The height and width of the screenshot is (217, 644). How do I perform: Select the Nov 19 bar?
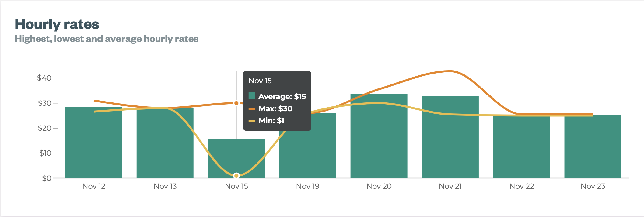(307, 146)
